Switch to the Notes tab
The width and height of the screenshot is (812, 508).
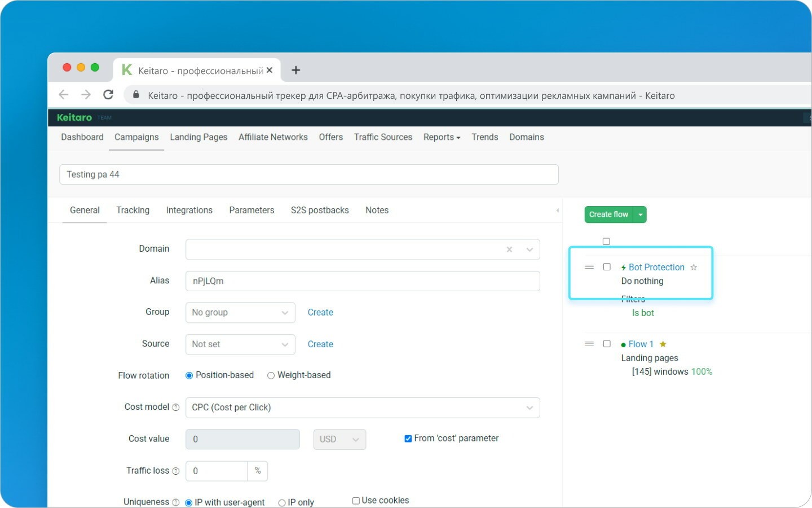tap(377, 210)
